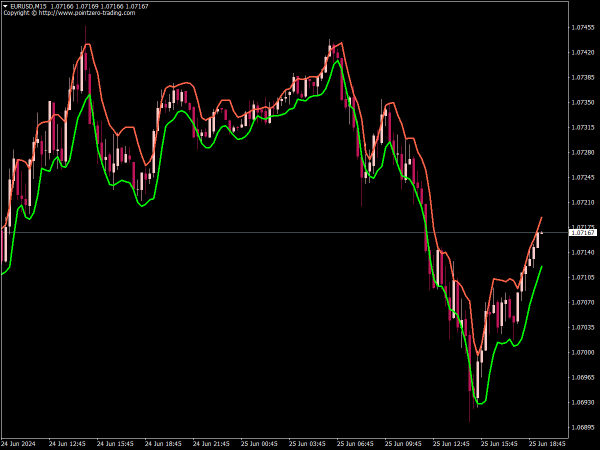Image resolution: width=600 pixels, height=450 pixels.
Task: Click the 1.07385 price axis label
Action: [x=583, y=77]
